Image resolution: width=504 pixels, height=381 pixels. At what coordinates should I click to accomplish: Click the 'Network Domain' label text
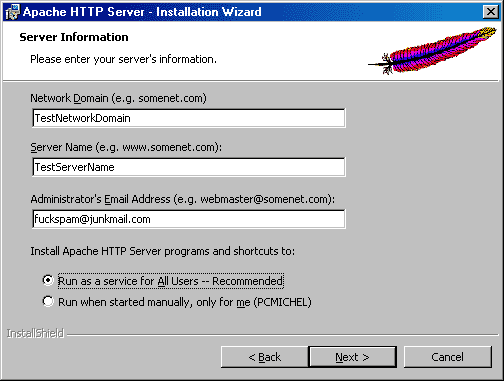point(118,98)
